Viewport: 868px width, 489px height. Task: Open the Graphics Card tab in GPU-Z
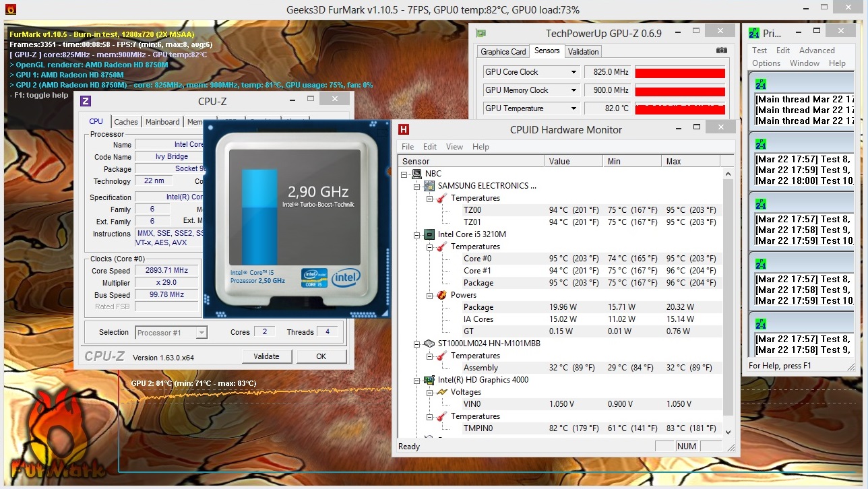coord(503,52)
